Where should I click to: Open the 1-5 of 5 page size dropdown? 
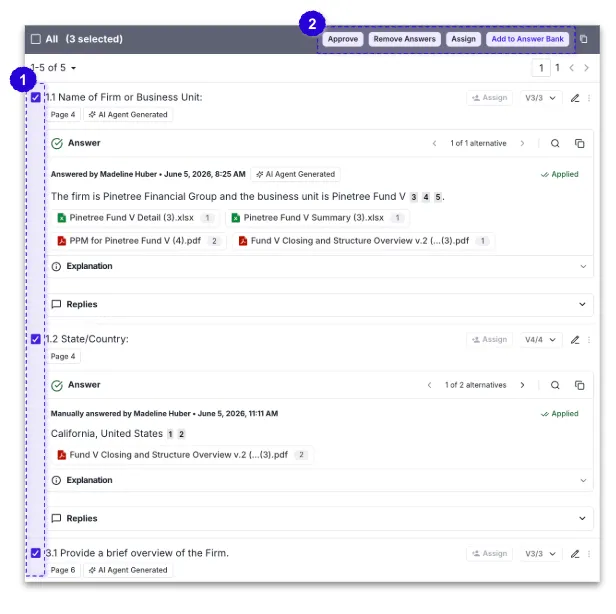pyautogui.click(x=53, y=68)
